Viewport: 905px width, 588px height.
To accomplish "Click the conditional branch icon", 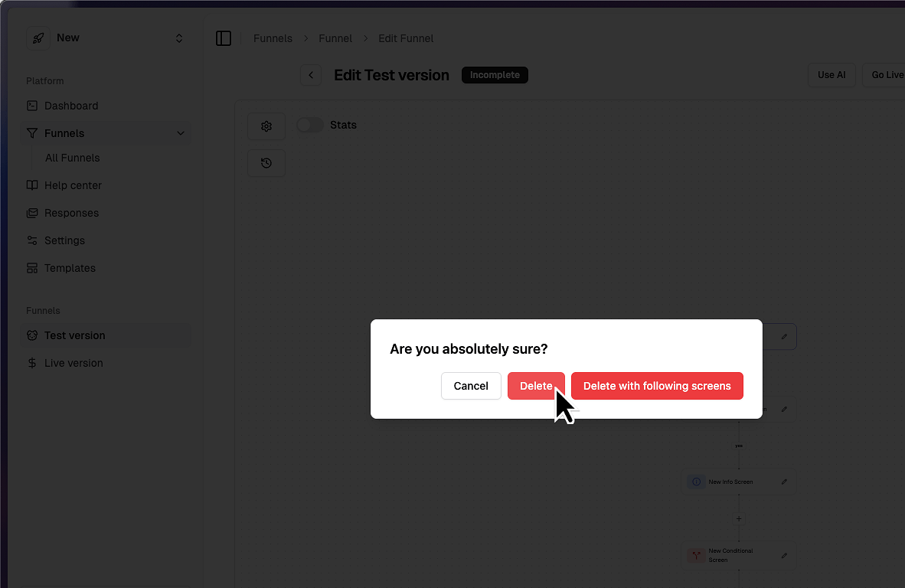I will click(697, 556).
